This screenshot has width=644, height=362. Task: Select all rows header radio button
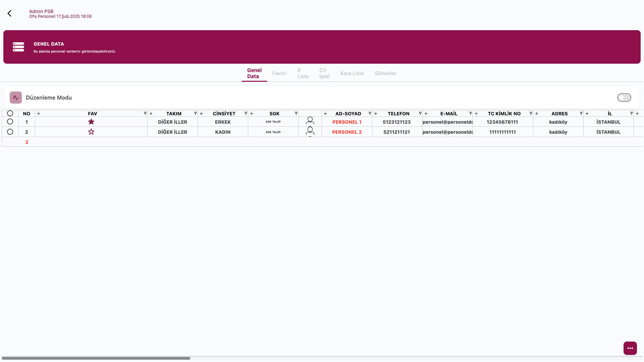pos(10,113)
